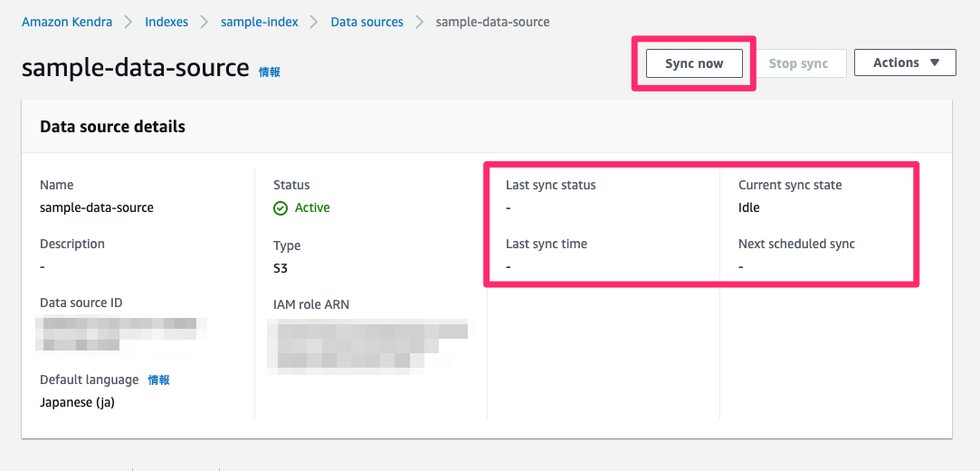
Task: Open 情報 link next to Default language
Action: point(158,380)
